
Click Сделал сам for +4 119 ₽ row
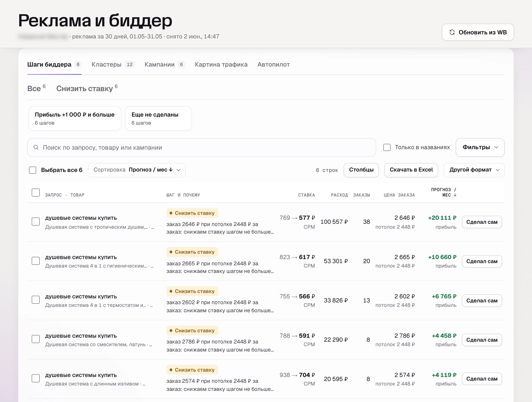pyautogui.click(x=482, y=379)
